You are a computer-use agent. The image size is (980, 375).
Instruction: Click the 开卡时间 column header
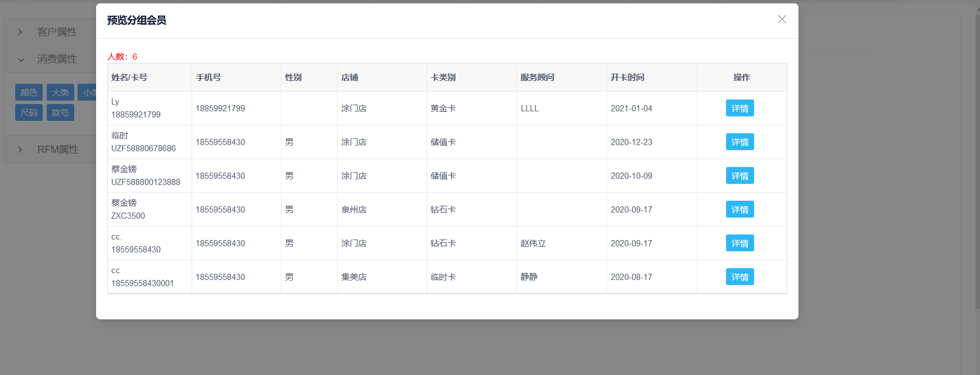tap(627, 78)
